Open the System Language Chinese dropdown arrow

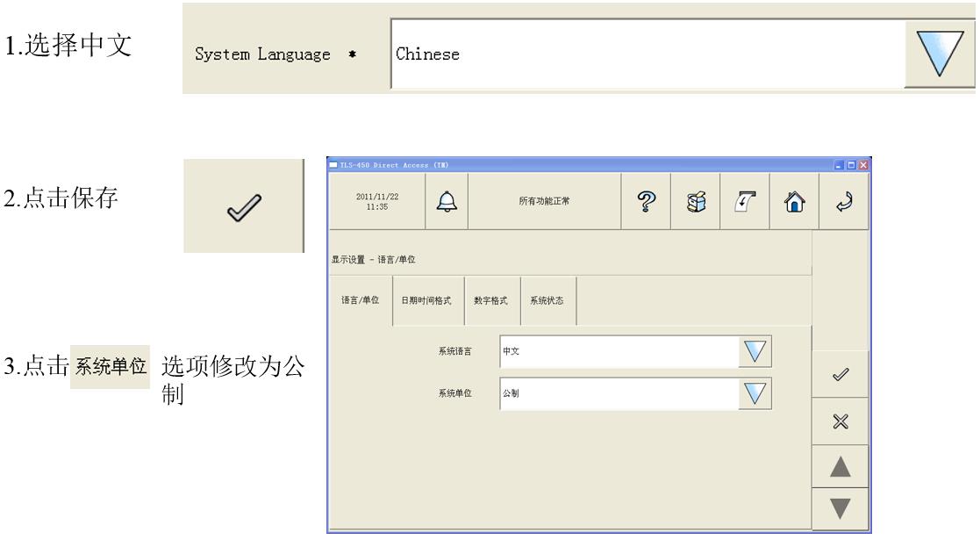click(x=940, y=54)
